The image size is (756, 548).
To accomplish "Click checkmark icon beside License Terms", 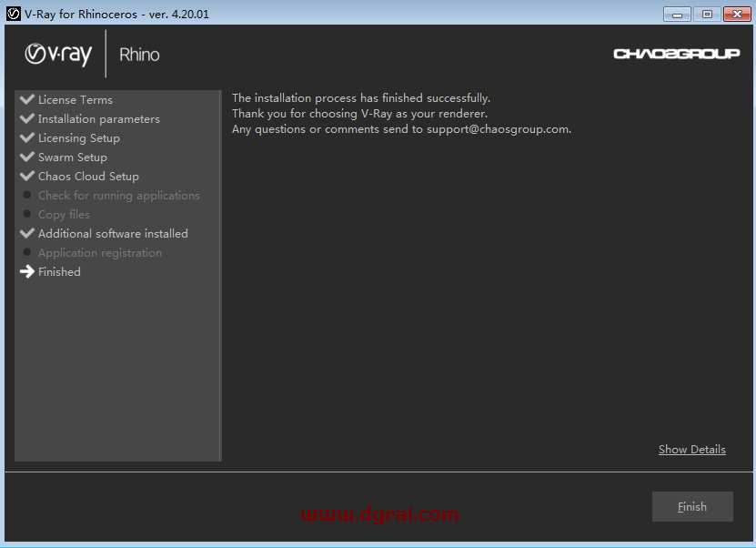I will pos(27,99).
